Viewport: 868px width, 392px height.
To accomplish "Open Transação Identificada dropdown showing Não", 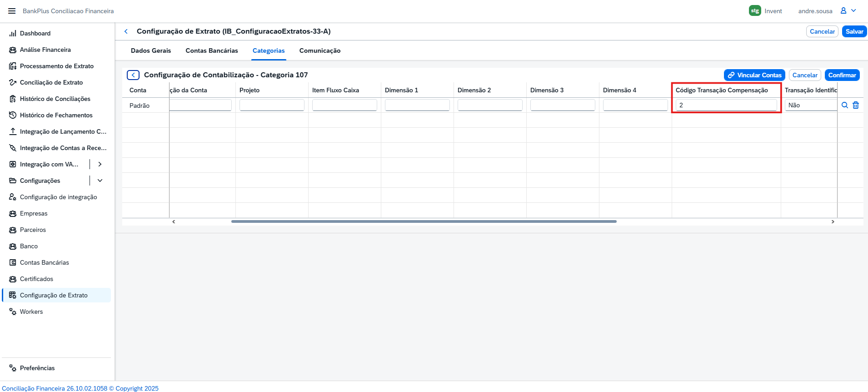I will [811, 105].
